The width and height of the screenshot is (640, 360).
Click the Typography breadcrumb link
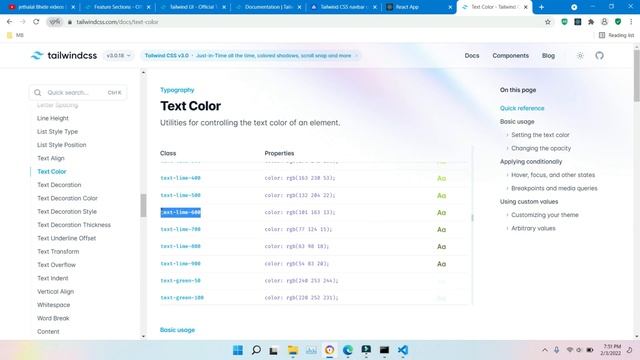[177, 90]
